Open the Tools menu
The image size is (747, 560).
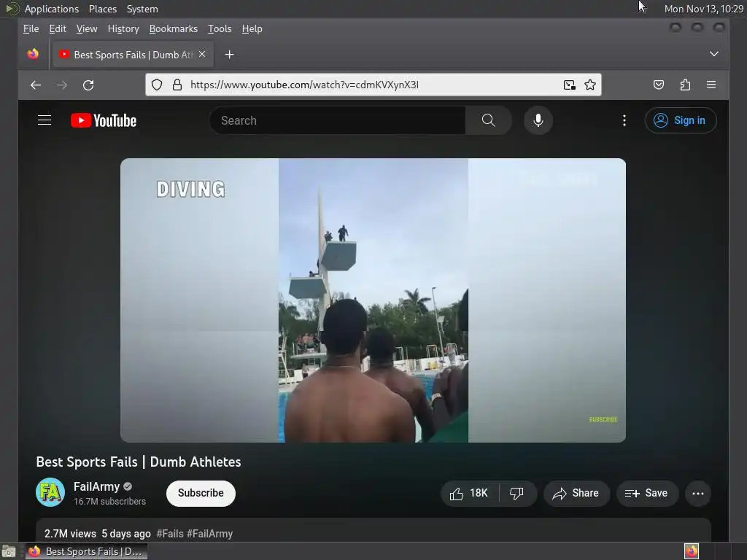point(220,28)
